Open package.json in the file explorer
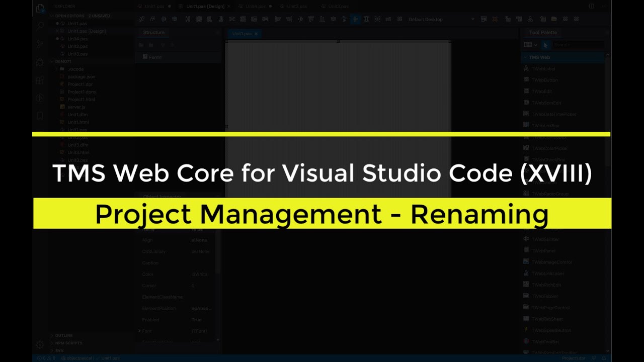 [x=81, y=76]
